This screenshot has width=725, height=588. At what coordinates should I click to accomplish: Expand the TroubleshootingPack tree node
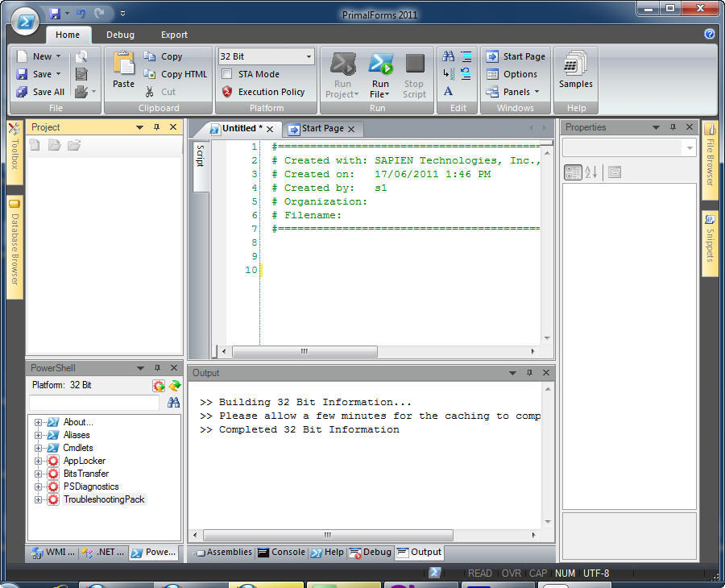pos(38,499)
